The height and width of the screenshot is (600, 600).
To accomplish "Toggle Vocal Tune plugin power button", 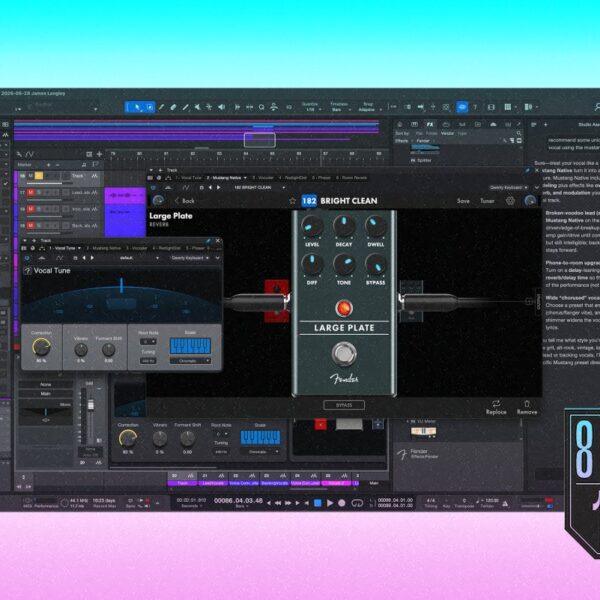I will [x=27, y=258].
